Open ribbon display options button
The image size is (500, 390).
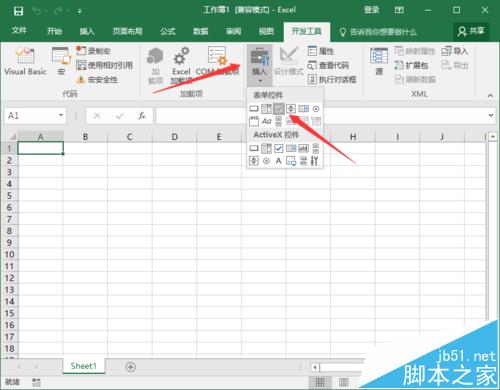click(x=399, y=10)
